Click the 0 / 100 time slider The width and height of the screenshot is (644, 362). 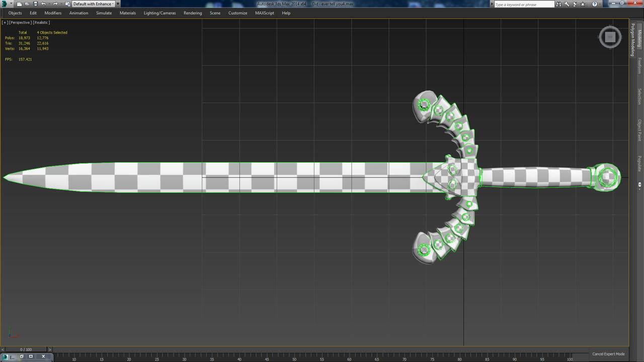point(26,349)
